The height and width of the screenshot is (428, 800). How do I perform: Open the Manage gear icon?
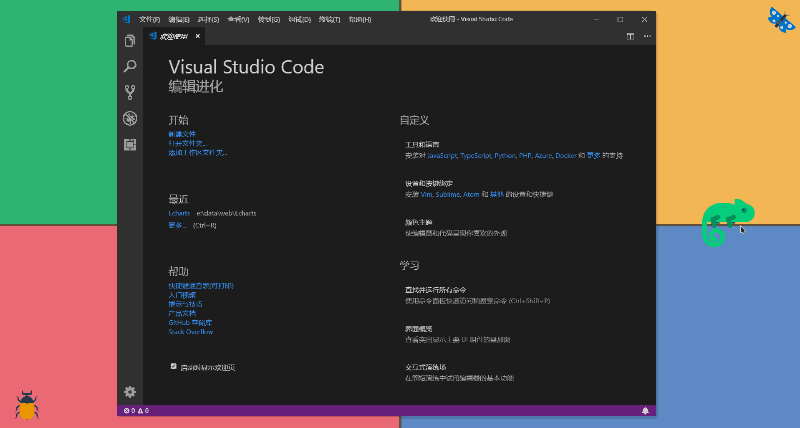(x=130, y=391)
